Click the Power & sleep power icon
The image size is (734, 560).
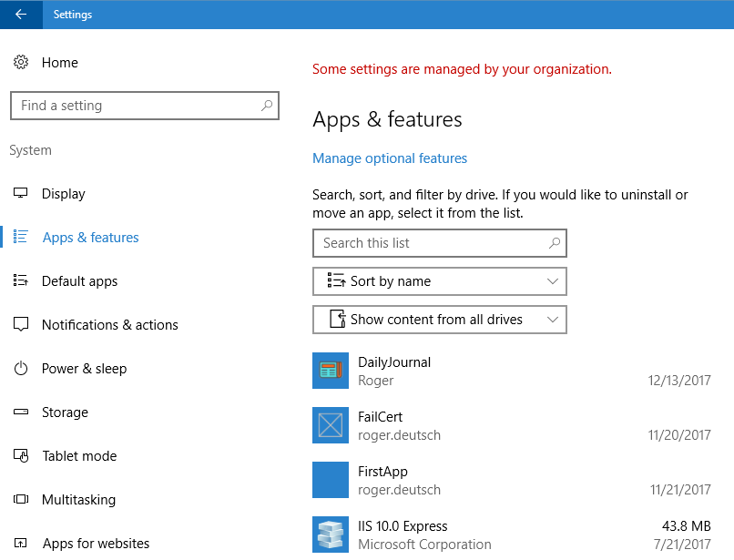point(21,369)
